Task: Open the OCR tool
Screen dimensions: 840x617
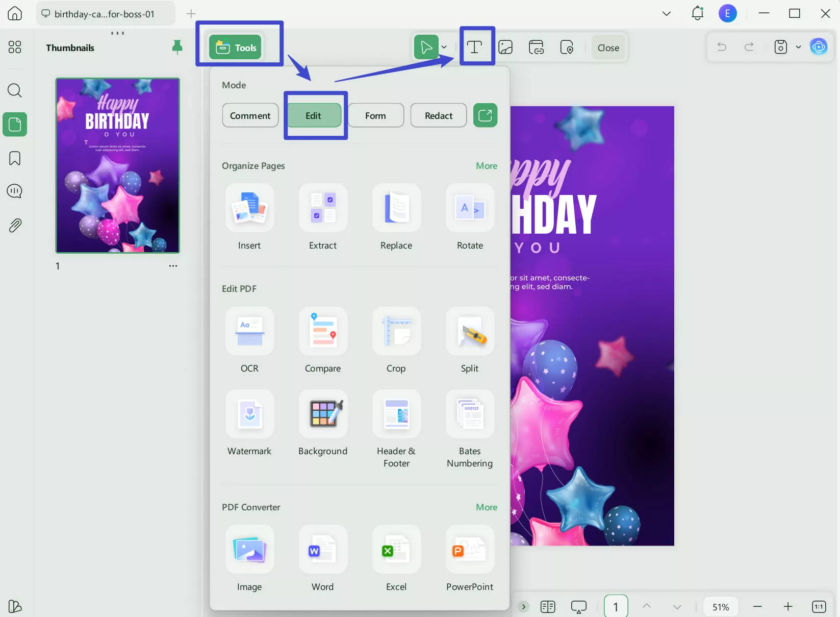Action: click(249, 332)
